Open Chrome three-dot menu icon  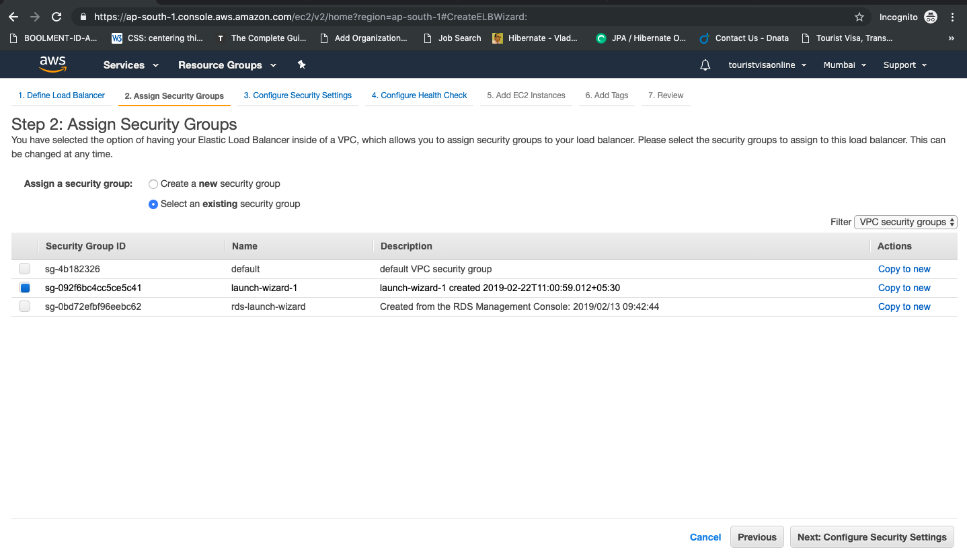coord(953,17)
